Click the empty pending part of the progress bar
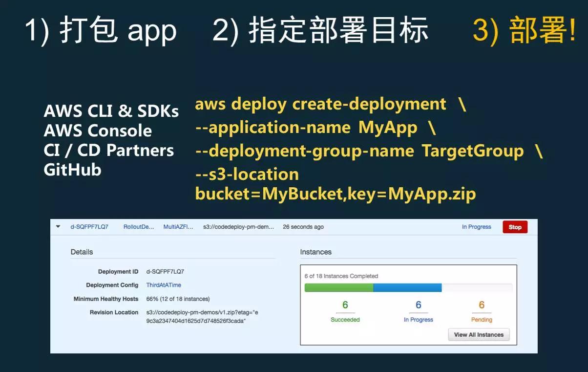The width and height of the screenshot is (588, 372). 477,287
